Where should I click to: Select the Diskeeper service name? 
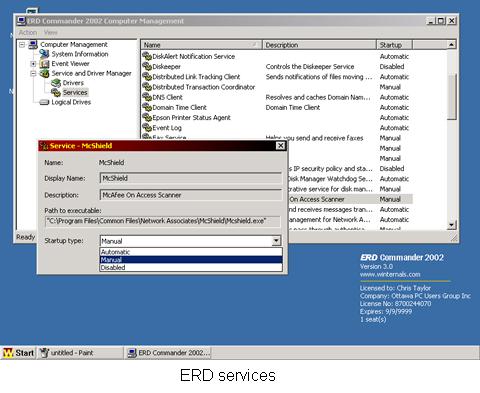coord(166,66)
